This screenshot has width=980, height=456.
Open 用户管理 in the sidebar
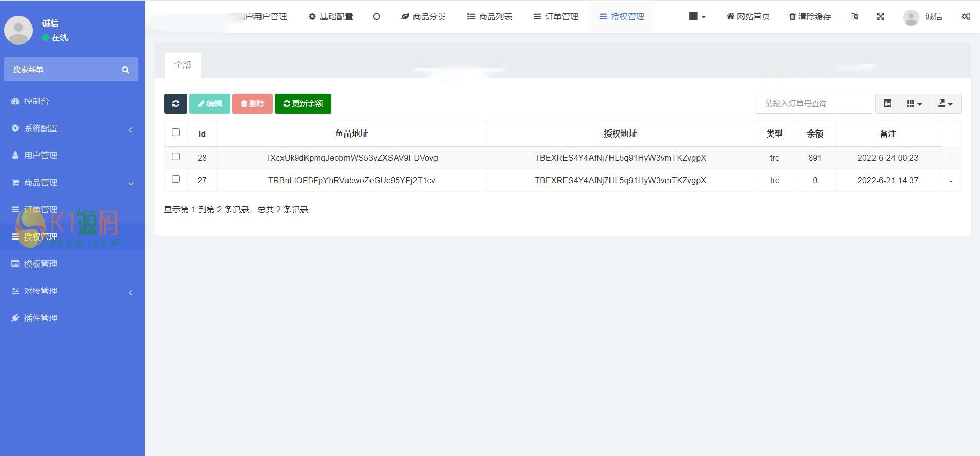coord(72,156)
